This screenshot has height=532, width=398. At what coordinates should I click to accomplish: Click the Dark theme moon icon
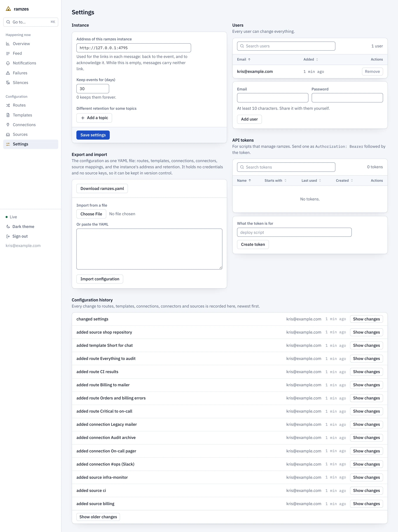point(8,226)
